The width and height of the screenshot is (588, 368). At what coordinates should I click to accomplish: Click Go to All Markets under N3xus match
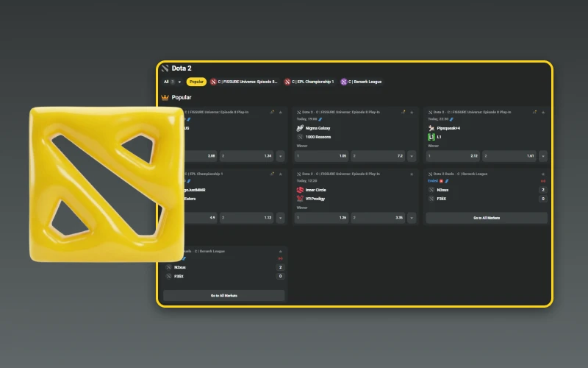pyautogui.click(x=487, y=218)
